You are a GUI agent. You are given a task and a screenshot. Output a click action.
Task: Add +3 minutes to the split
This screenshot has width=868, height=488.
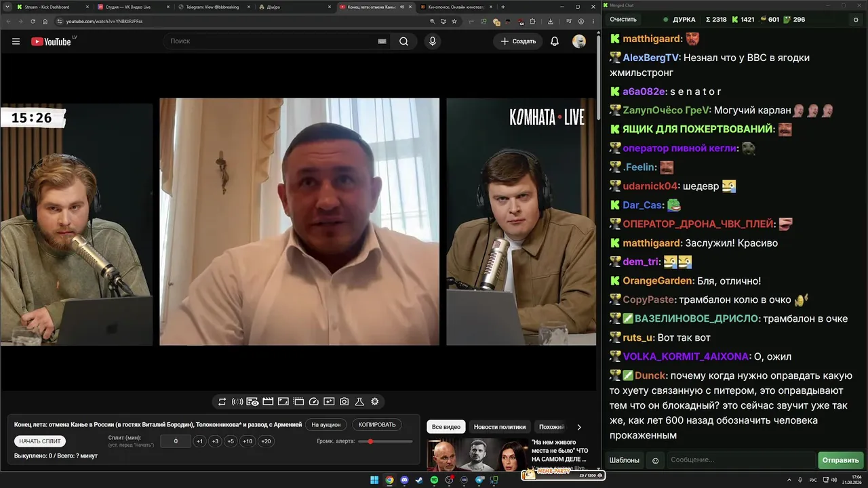click(x=215, y=441)
